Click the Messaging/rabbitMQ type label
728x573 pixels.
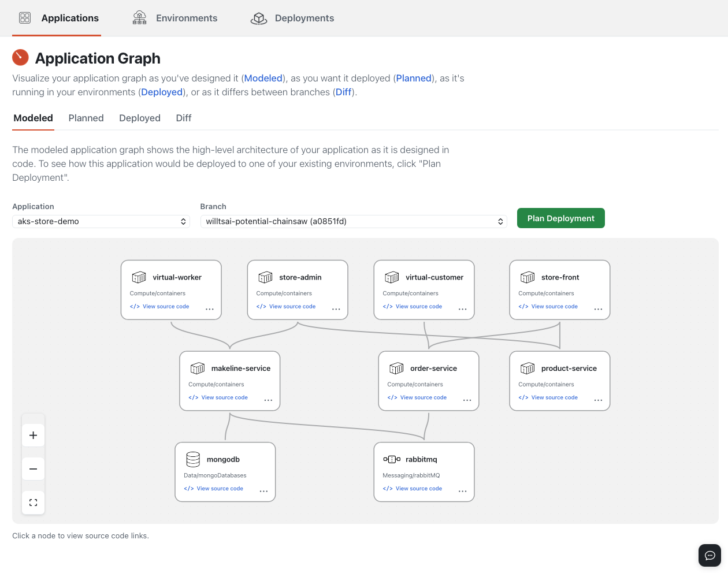tap(411, 475)
